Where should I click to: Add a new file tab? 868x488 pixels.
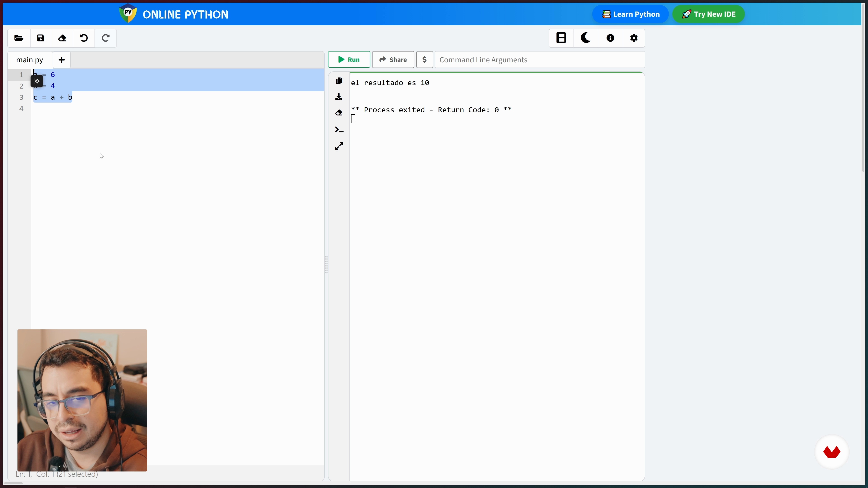pos(62,60)
